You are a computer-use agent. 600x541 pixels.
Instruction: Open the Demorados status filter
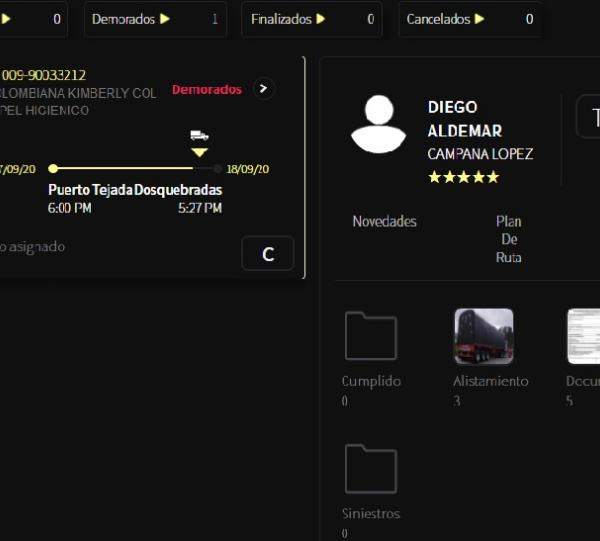tap(155, 19)
